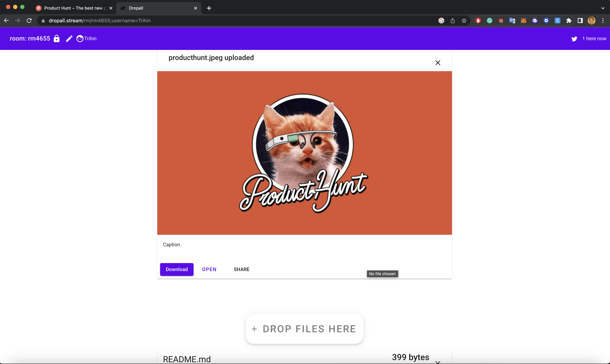Toggle the browser side panel

(580, 21)
